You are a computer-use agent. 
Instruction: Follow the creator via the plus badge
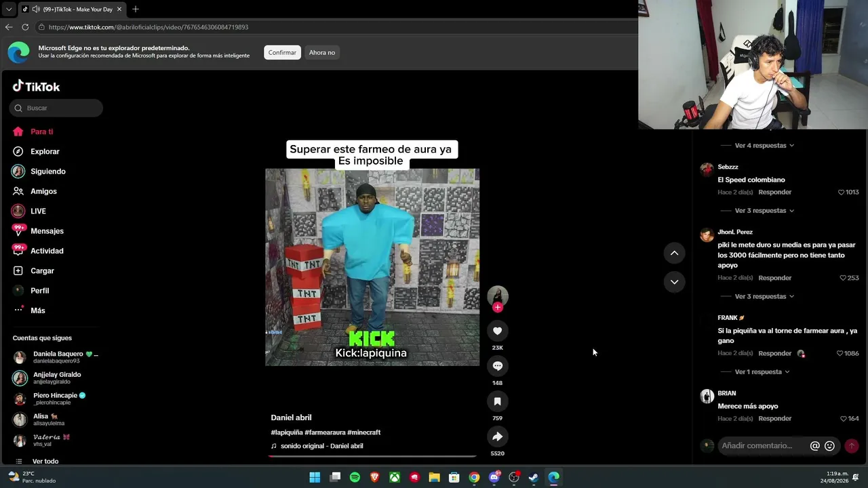click(497, 308)
